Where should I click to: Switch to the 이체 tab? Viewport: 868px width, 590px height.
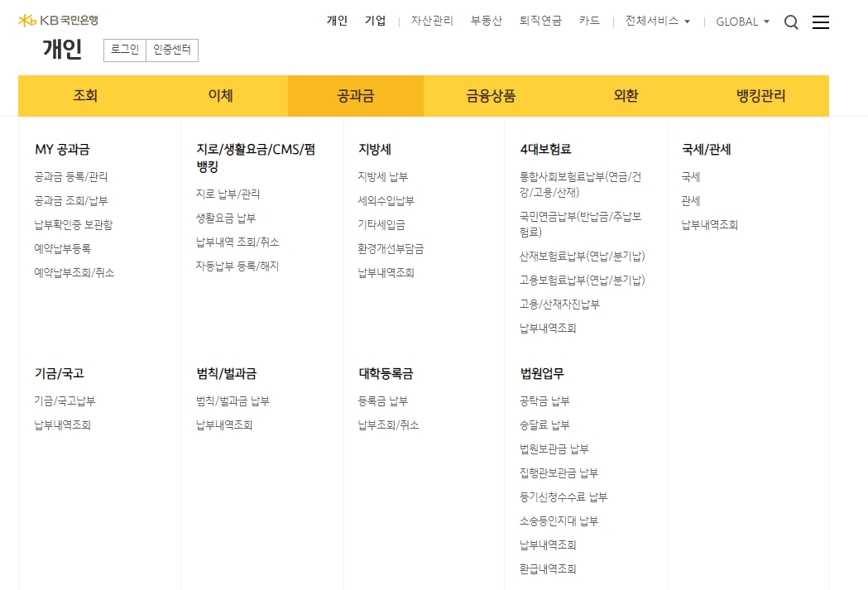pyautogui.click(x=220, y=96)
